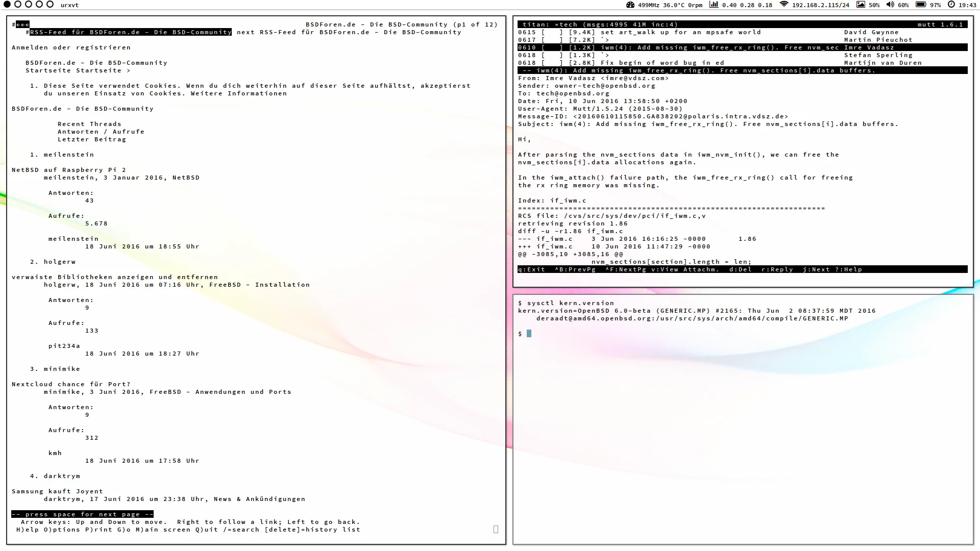Select mutt reply row from Stefan Sperling
The height and width of the screenshot is (551, 980).
click(743, 55)
